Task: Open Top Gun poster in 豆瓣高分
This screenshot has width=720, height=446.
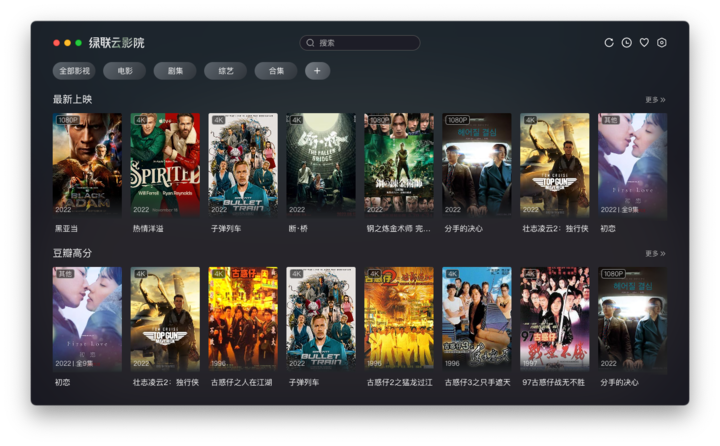Action: (x=165, y=319)
